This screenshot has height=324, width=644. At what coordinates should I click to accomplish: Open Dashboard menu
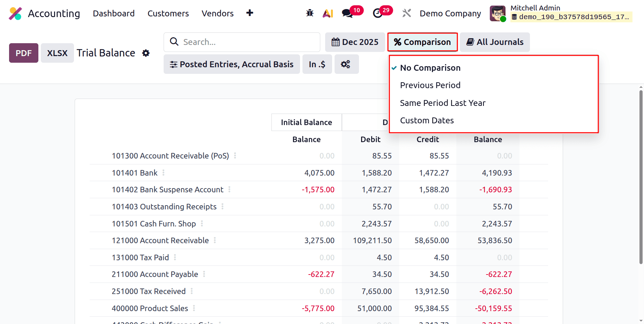point(114,13)
